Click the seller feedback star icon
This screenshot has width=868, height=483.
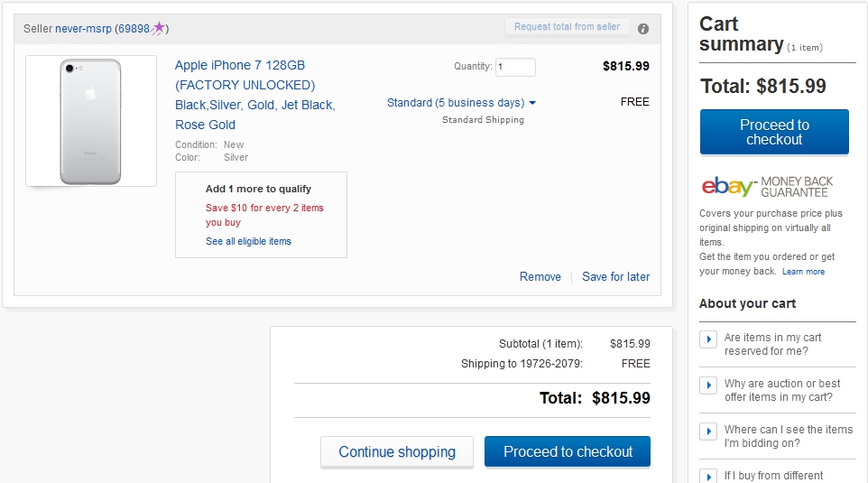159,27
